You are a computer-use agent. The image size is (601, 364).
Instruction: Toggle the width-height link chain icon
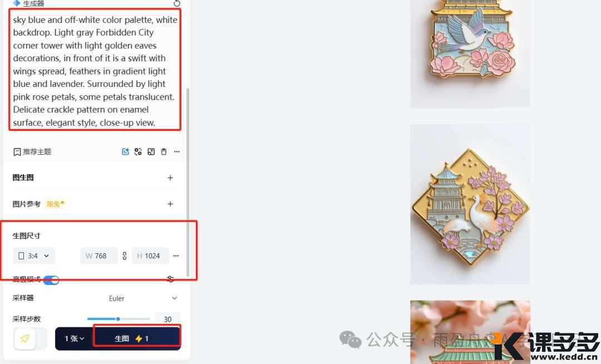125,256
